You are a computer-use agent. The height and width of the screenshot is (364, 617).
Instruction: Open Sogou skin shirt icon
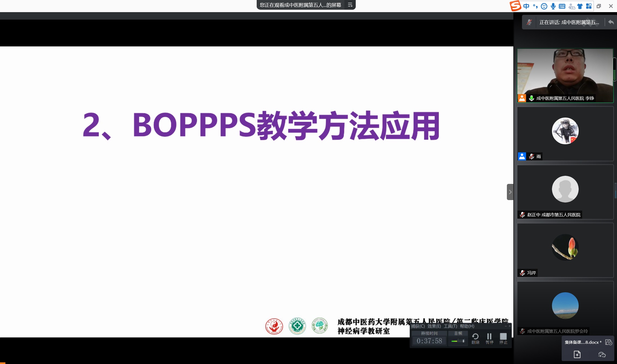click(x=580, y=6)
